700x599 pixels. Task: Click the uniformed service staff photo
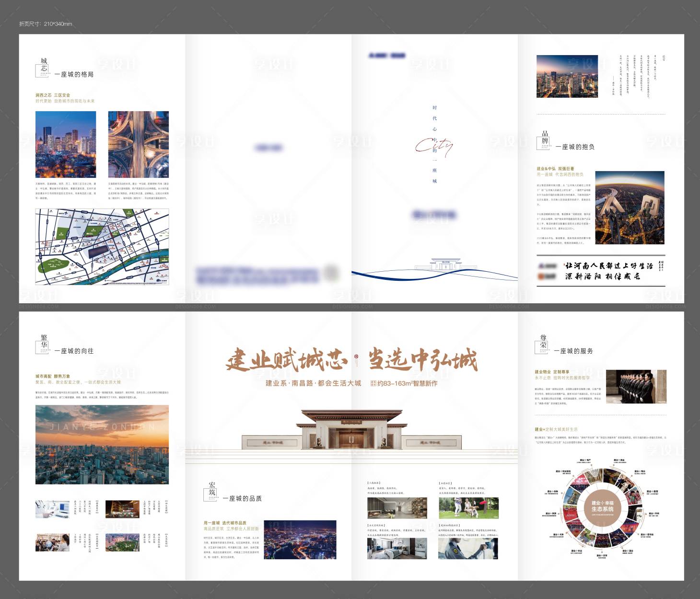(x=636, y=388)
